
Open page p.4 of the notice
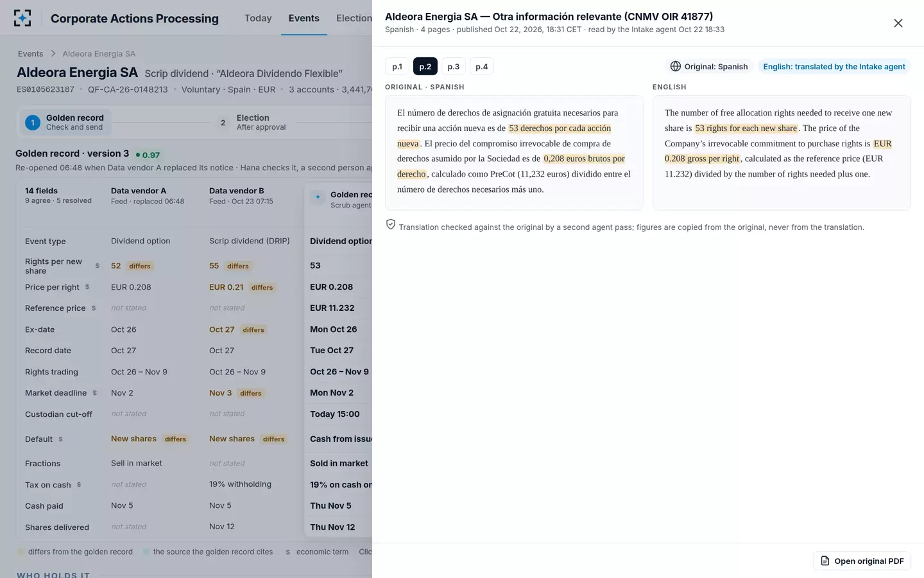482,66
